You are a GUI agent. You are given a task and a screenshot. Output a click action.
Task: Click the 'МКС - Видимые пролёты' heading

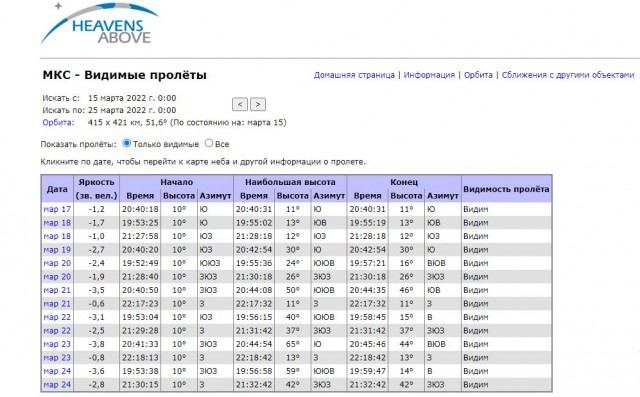(124, 75)
